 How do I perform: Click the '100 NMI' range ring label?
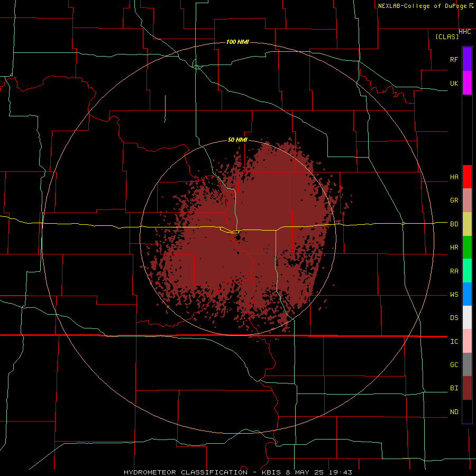coord(237,42)
